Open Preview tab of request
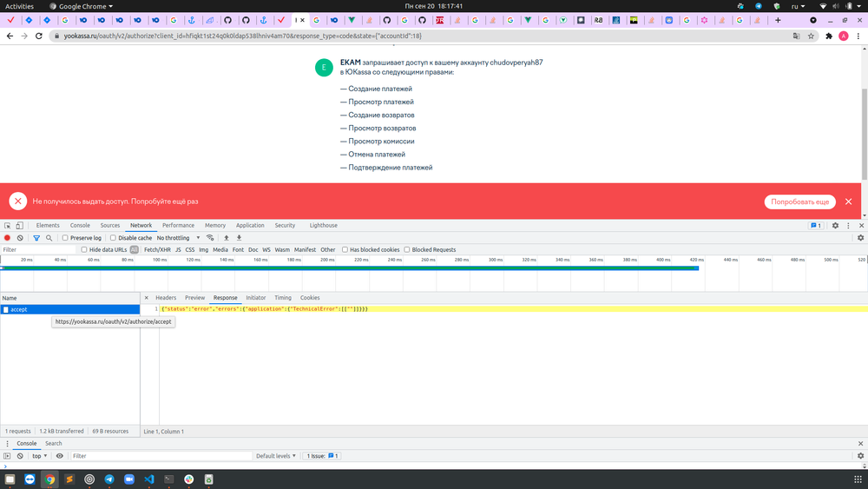The width and height of the screenshot is (868, 489). point(194,298)
